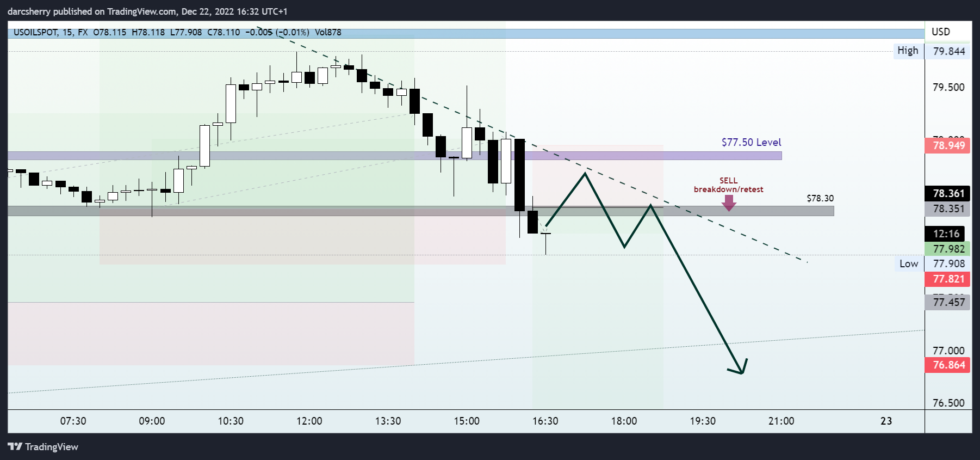Click the 77.821 red price tag

[947, 279]
